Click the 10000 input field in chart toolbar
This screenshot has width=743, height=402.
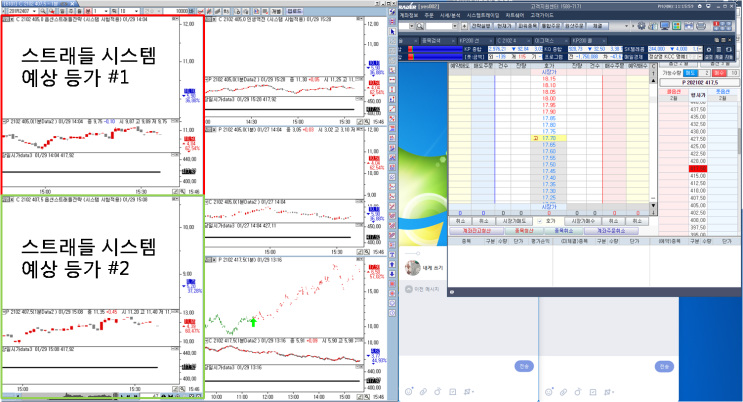[175, 11]
